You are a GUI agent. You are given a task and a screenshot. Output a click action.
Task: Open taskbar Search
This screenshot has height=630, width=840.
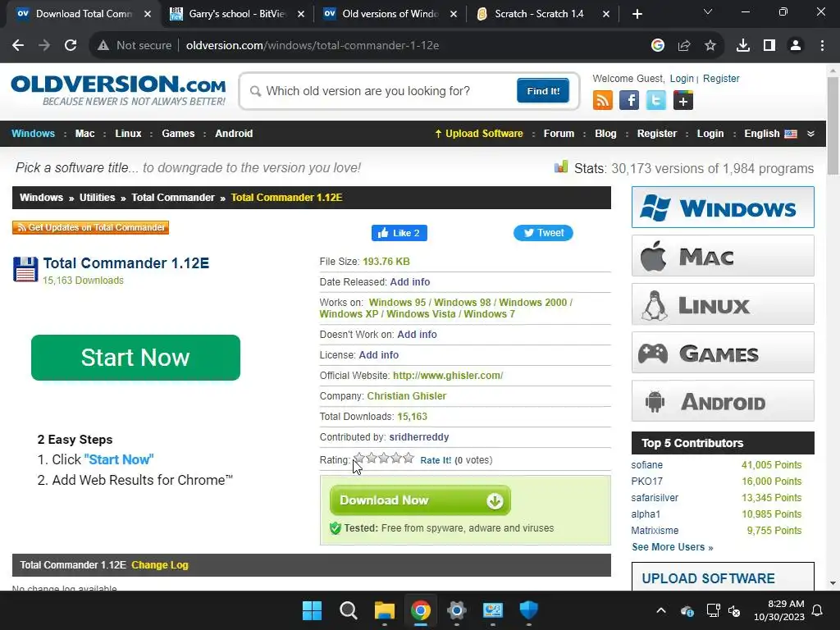[348, 610]
